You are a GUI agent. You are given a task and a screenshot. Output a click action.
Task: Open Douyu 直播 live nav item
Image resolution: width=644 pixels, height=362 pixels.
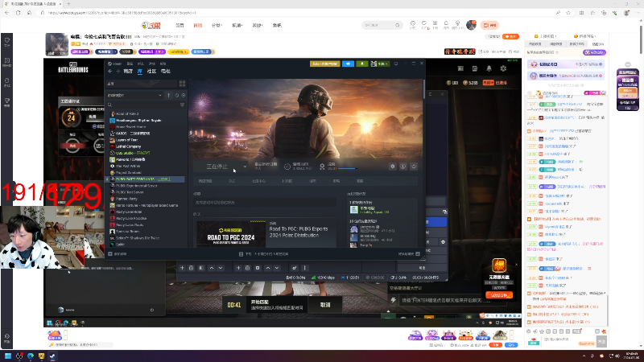pos(198,26)
